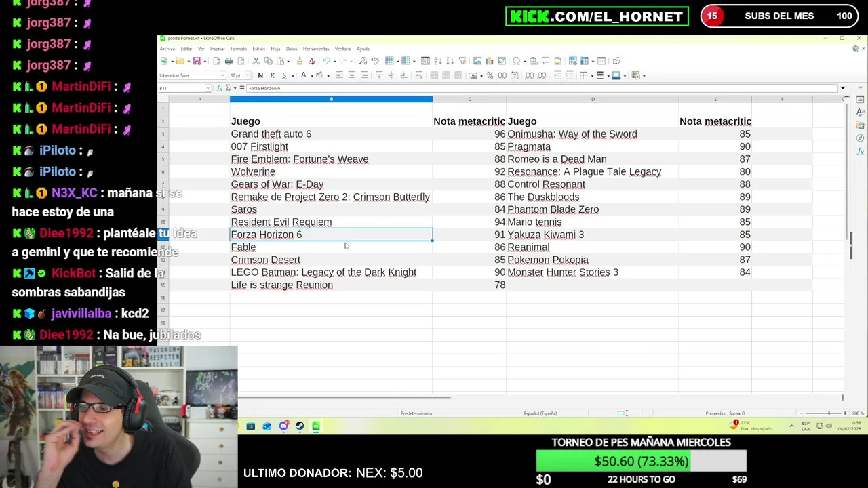The image size is (868, 488).
Task: Toggle underline formatting (S)
Action: (284, 75)
